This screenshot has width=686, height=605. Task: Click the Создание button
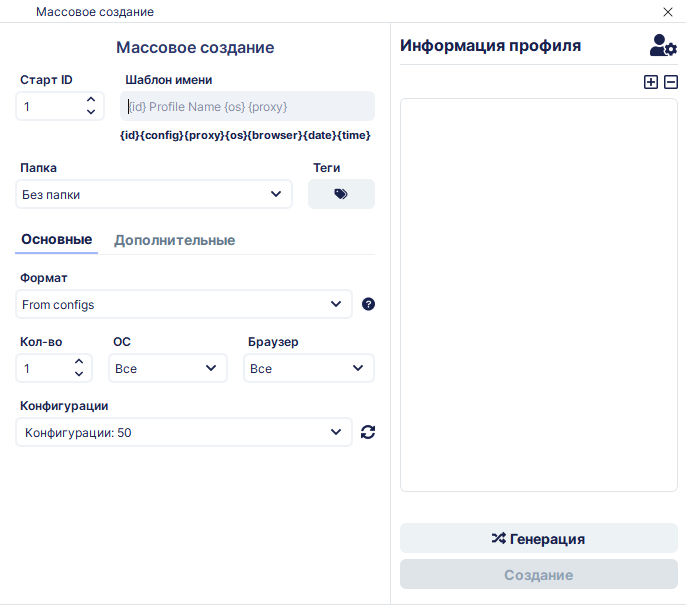539,574
